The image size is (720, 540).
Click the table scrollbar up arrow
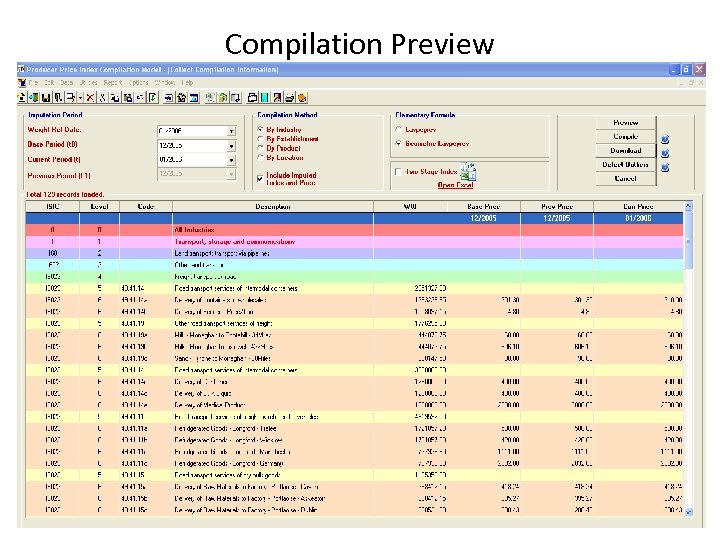click(688, 207)
